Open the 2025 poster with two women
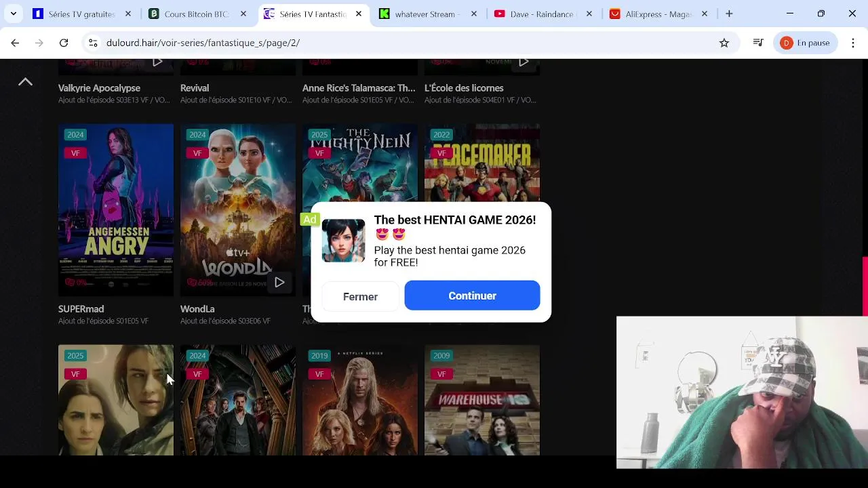Viewport: 868px width, 488px height. [x=116, y=400]
